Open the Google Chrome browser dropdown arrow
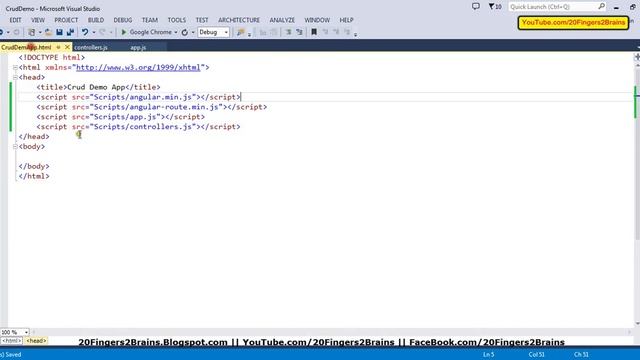The height and width of the screenshot is (360, 640). point(176,32)
